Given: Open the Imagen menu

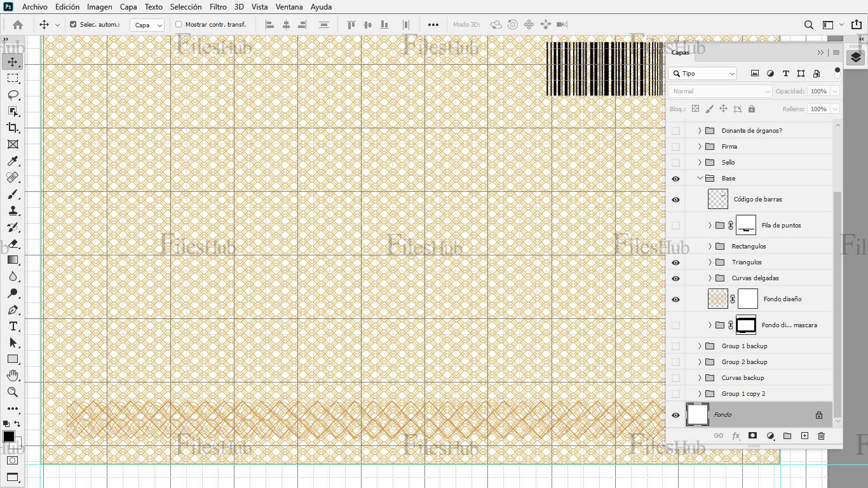Looking at the screenshot, I should [x=100, y=7].
